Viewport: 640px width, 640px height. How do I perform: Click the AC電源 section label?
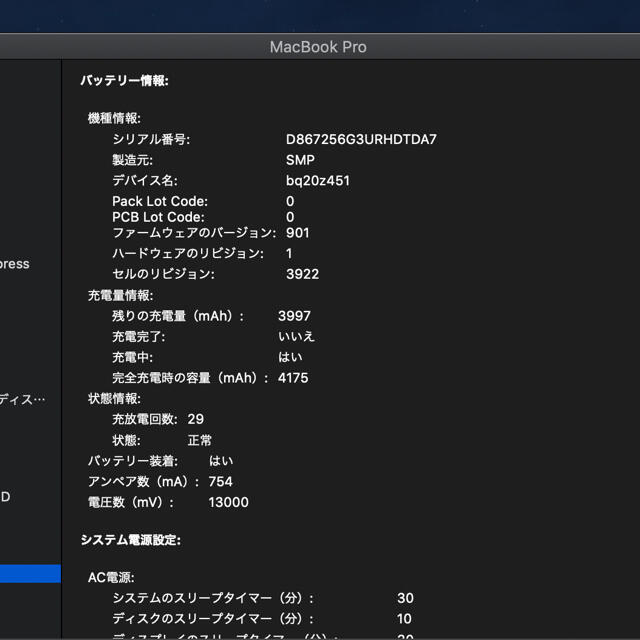point(111,578)
